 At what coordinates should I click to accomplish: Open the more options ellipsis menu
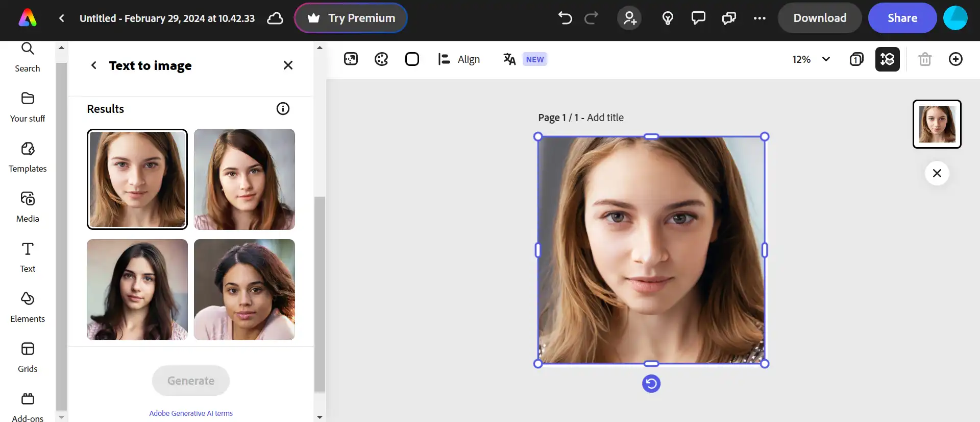(x=759, y=18)
